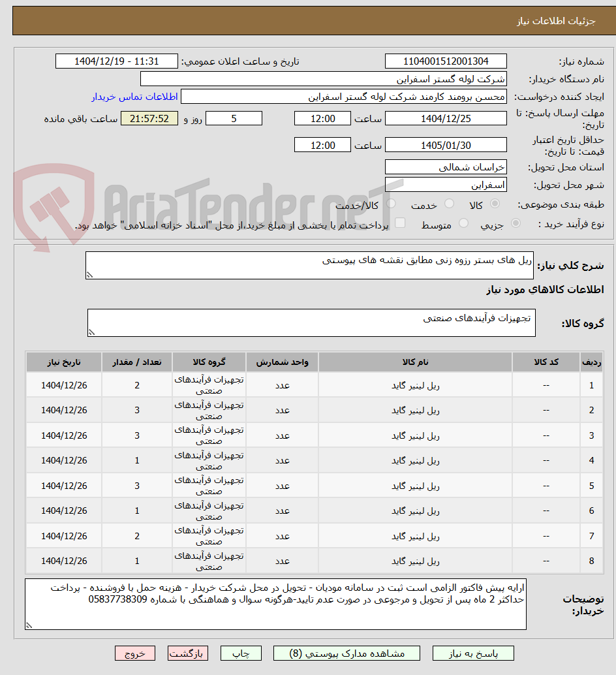Viewport: 616px width, 675px height.
Task: Select the جزیی purchase type radio
Action: pos(516,223)
